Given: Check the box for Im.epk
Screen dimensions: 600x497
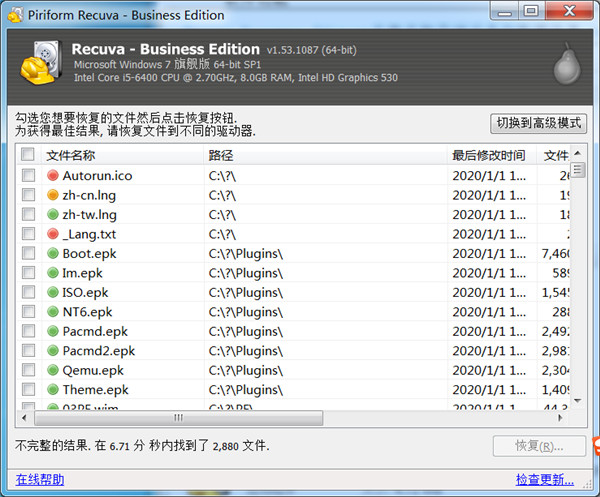Looking at the screenshot, I should 28,273.
